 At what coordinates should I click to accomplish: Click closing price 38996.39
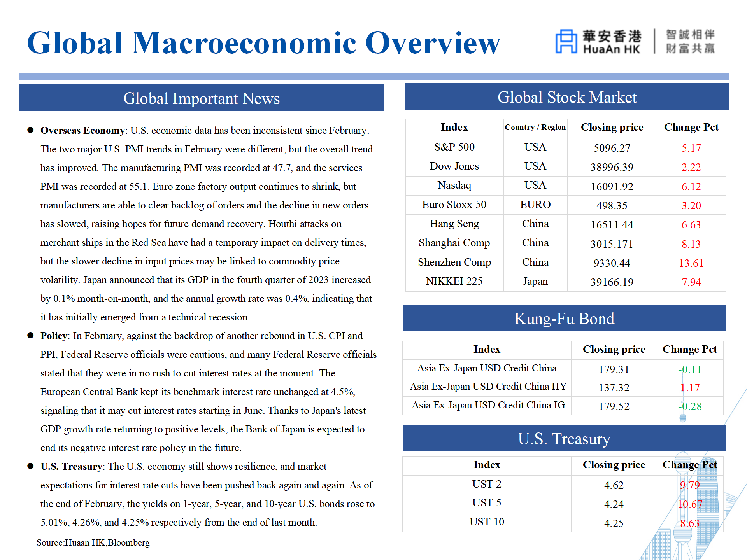(x=612, y=167)
